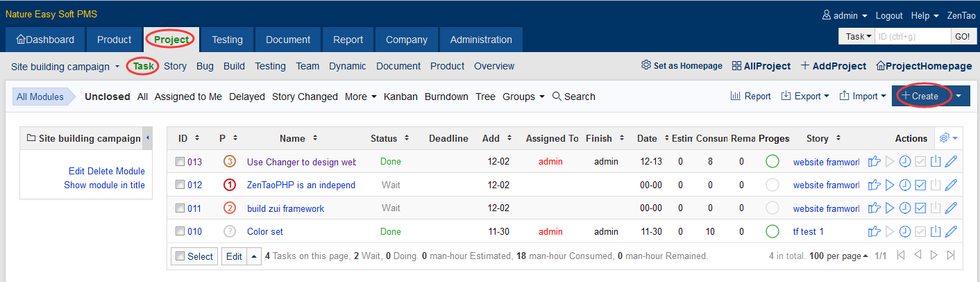Click the assign (thumbs-up) icon for task 013

(x=875, y=162)
